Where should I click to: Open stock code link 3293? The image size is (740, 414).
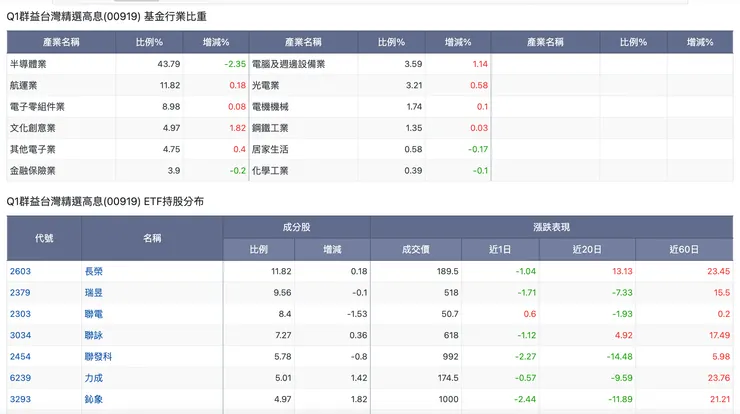click(20, 399)
